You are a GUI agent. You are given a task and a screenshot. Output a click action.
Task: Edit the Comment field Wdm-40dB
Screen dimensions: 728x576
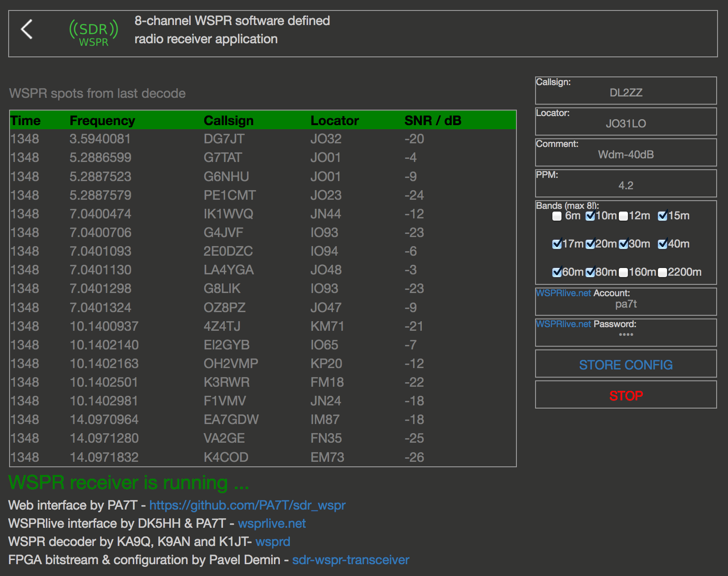pos(626,155)
